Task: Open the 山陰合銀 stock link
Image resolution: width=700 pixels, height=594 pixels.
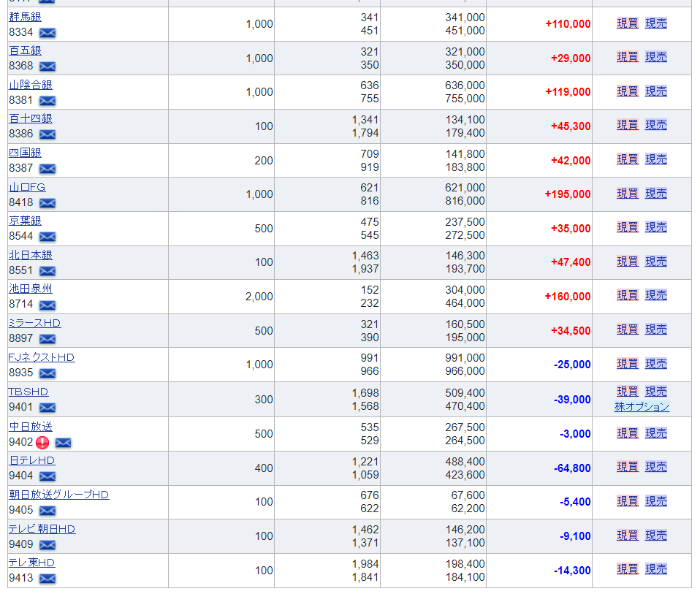Action: tap(31, 85)
